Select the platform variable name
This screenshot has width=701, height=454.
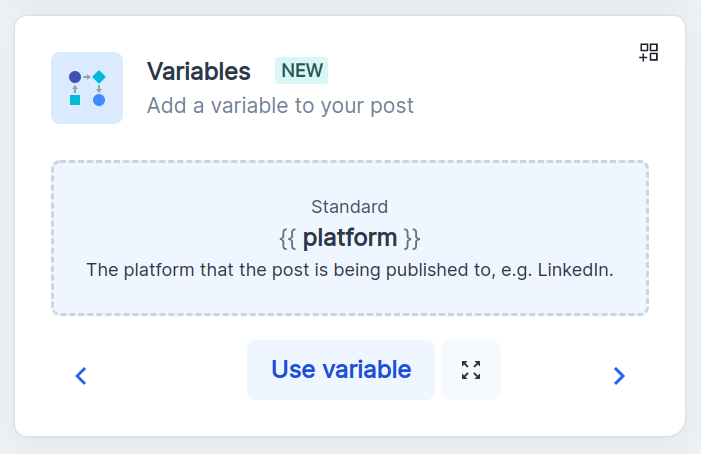349,238
